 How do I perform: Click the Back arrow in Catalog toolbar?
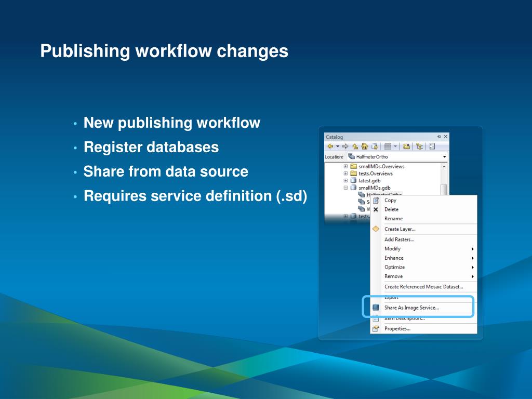click(x=330, y=146)
